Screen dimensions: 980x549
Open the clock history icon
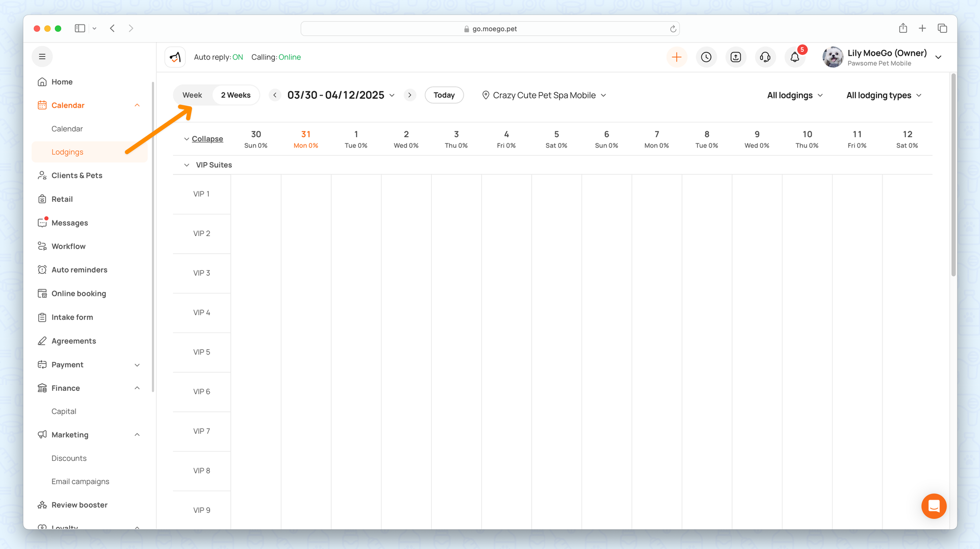[x=706, y=57]
